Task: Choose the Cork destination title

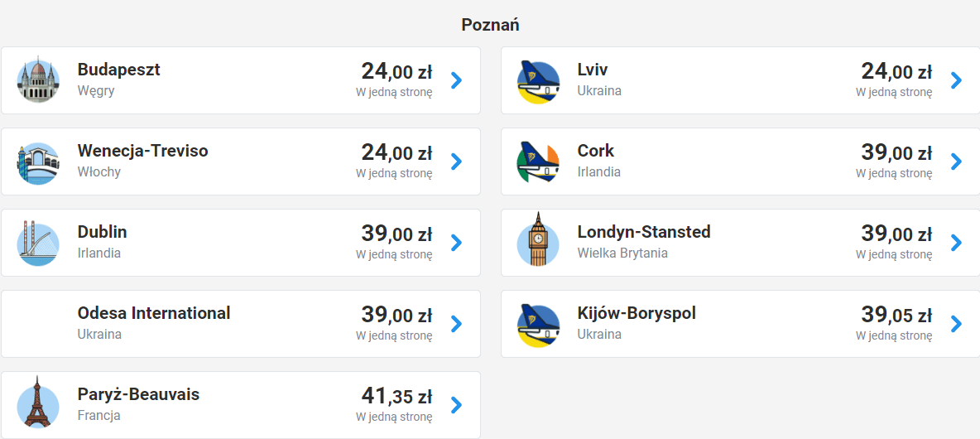Action: click(596, 151)
